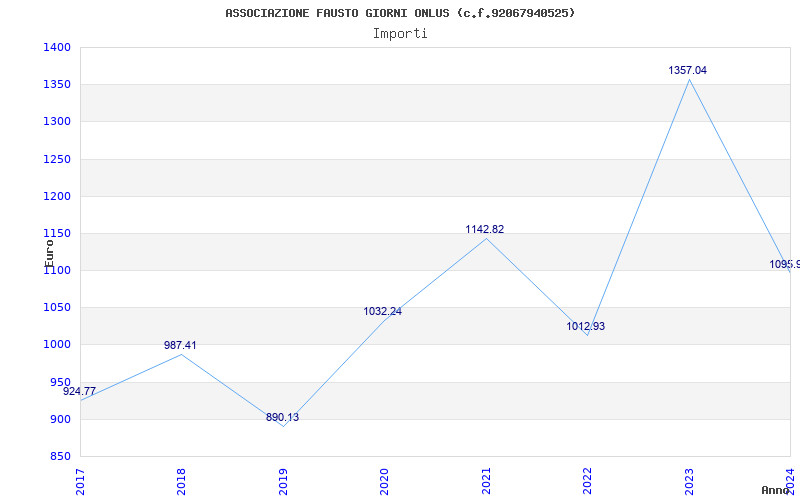
Task: Click the 2021 x-axis label
Action: point(486,482)
